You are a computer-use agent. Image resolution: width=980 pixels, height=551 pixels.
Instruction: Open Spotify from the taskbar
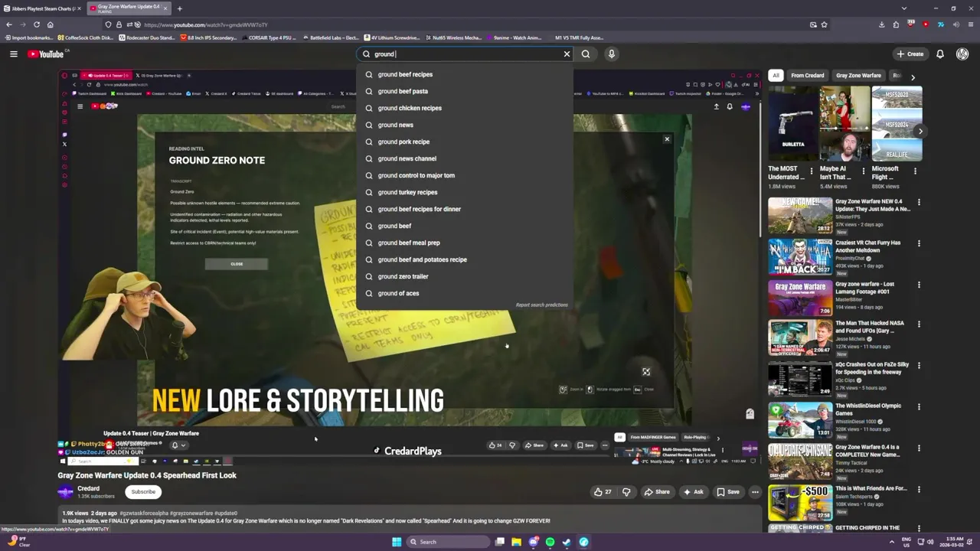click(x=550, y=542)
